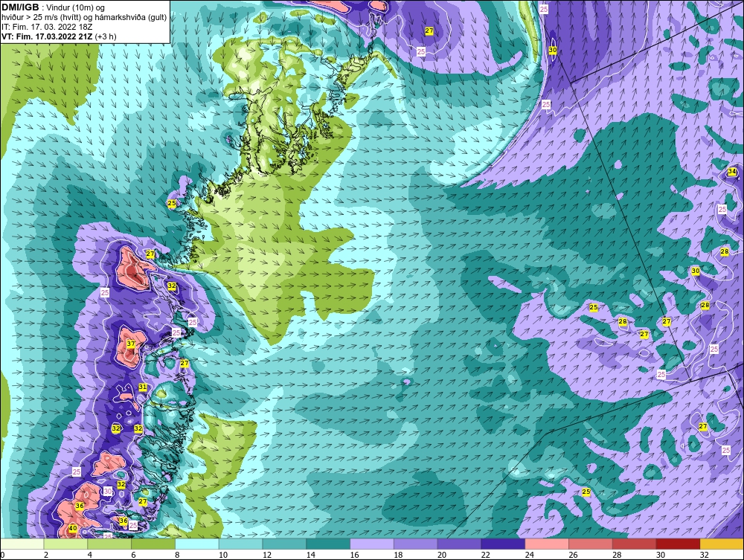Pick the 16–18 m/s lavender legend swatch

[x=372, y=544]
